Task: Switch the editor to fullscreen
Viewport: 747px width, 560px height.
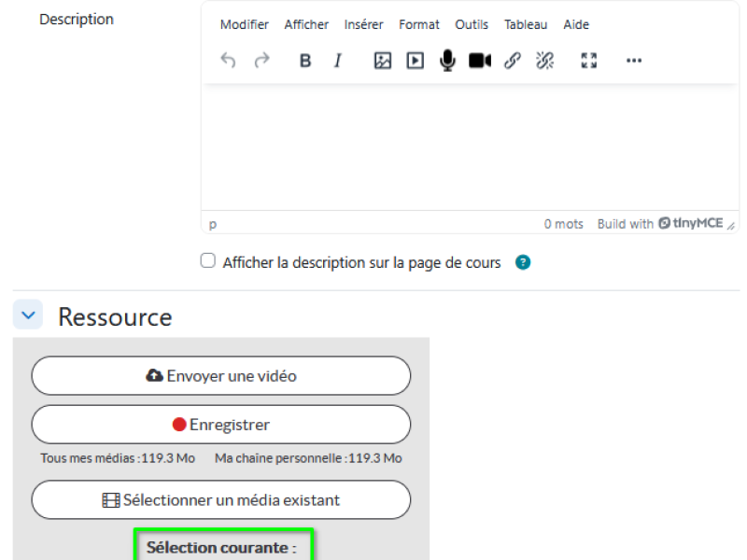Action: coord(589,61)
